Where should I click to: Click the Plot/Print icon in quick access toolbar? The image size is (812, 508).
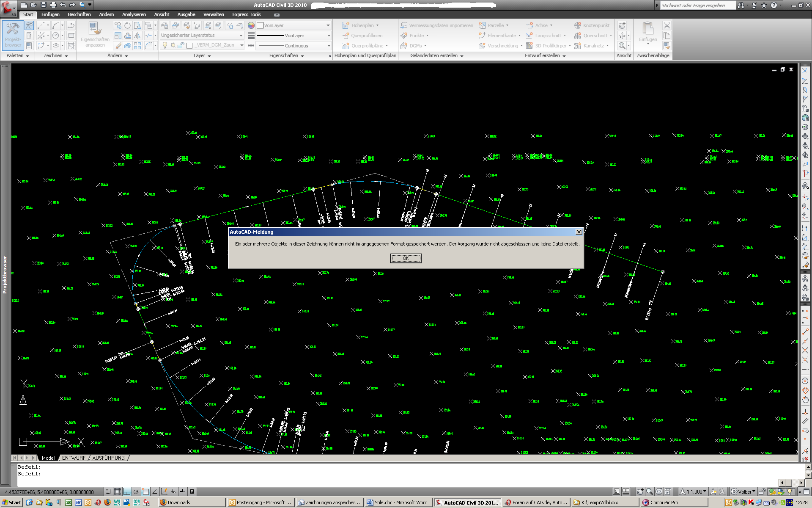click(x=53, y=5)
